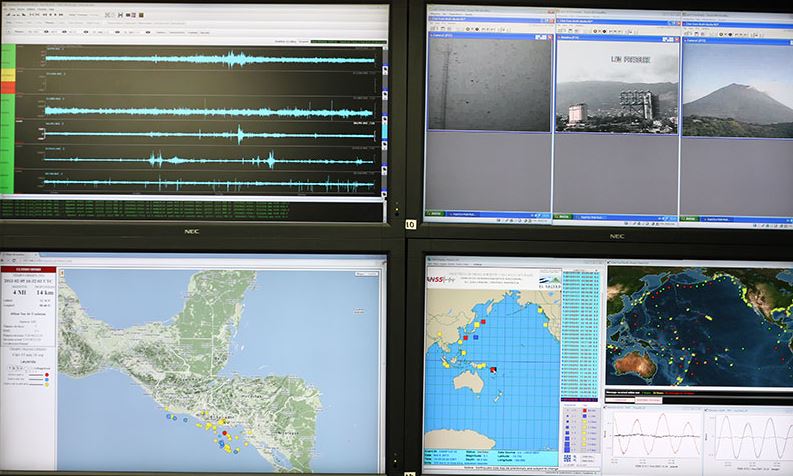Click the red dot in the map legend

[47, 375]
